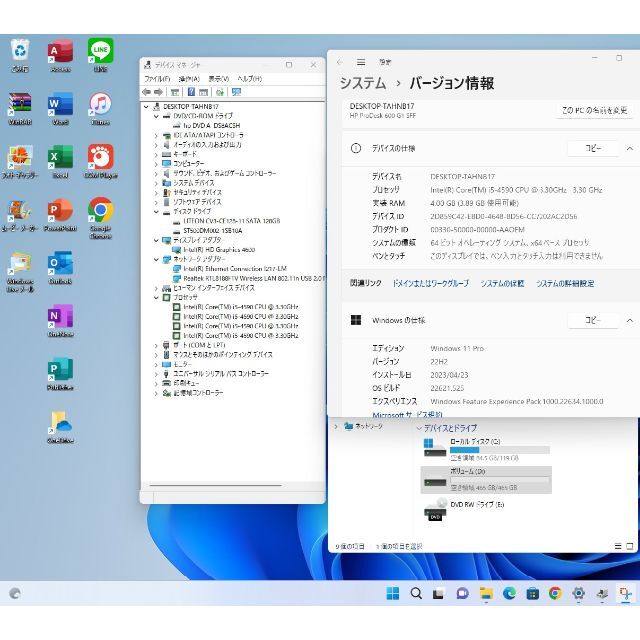Open the システムの保護 link

502,283
